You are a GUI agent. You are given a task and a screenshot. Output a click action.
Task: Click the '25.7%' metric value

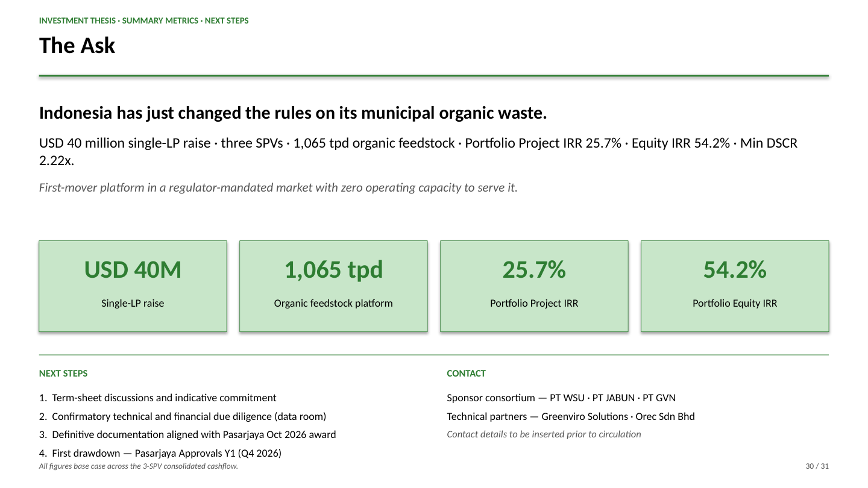click(534, 270)
